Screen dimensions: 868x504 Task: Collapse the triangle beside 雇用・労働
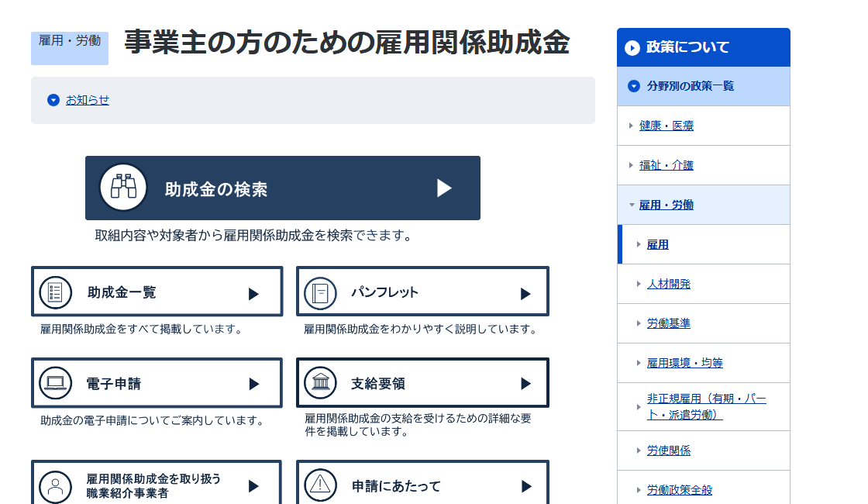click(x=632, y=205)
